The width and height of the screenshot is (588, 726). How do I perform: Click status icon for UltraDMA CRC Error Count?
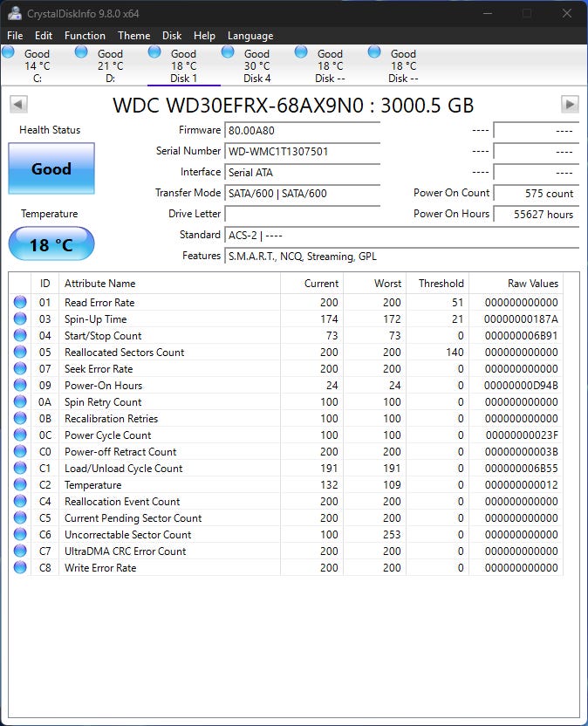[x=20, y=551]
